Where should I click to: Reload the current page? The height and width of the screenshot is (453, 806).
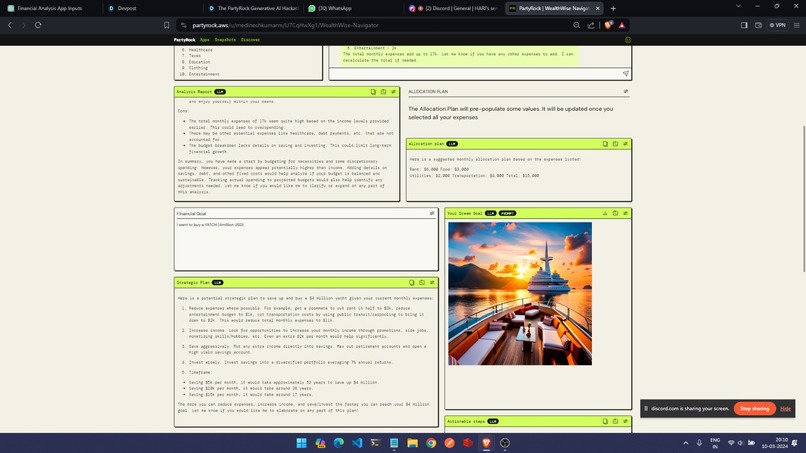pos(38,25)
